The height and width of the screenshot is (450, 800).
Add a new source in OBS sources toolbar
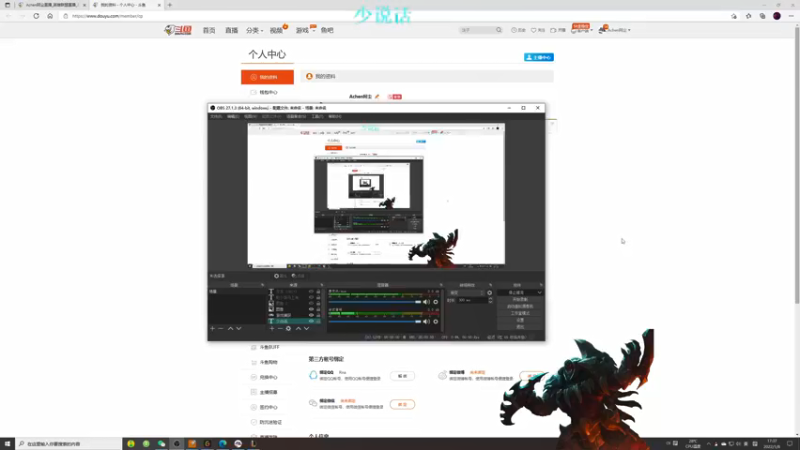pos(272,329)
